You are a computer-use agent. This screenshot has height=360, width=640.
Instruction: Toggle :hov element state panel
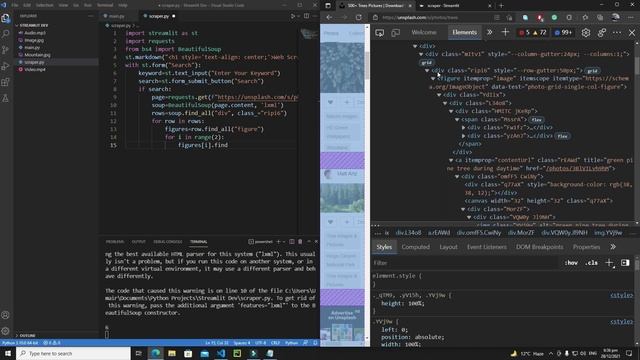pyautogui.click(x=571, y=263)
